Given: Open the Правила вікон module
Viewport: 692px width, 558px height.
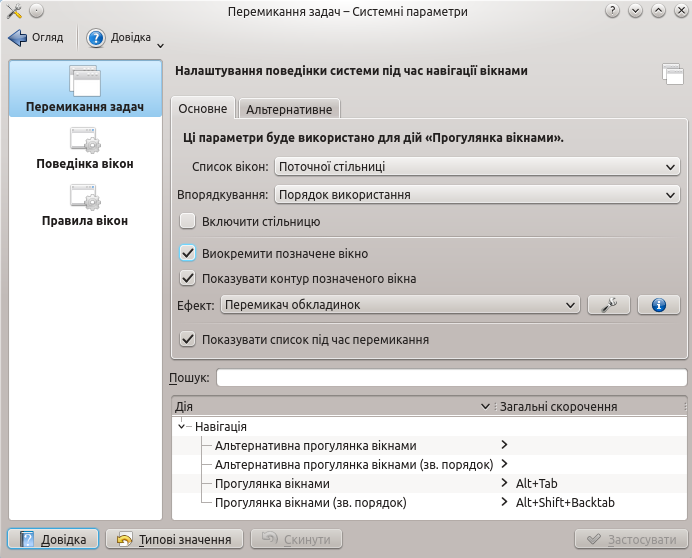Looking at the screenshot, I should [x=85, y=196].
